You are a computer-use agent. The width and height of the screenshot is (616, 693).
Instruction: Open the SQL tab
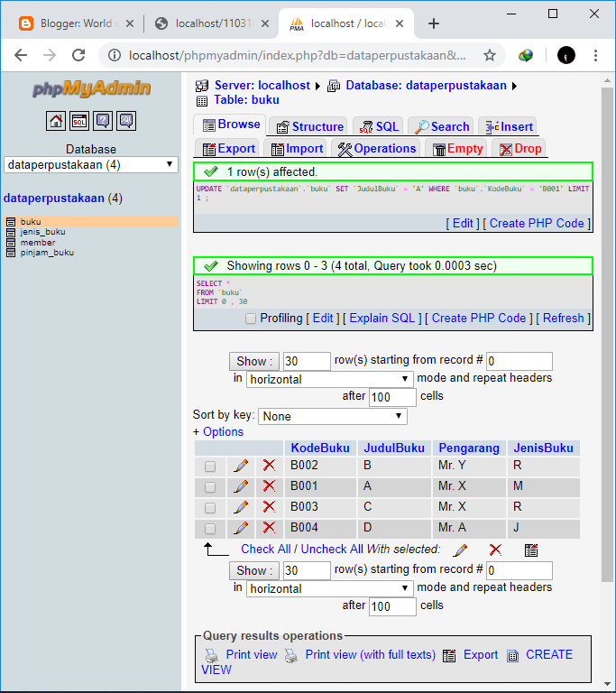(379, 127)
